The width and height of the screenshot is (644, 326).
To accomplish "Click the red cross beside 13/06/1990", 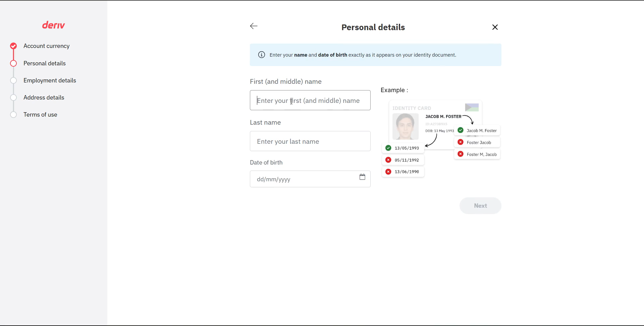I will tap(388, 172).
